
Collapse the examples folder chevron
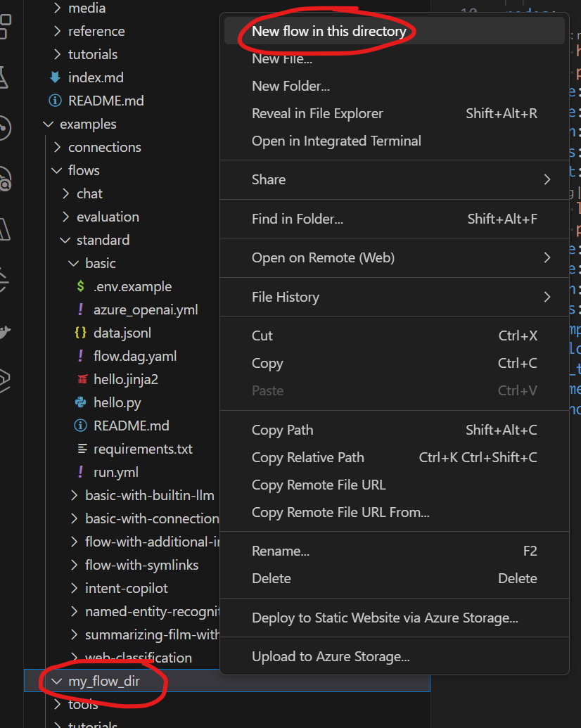point(48,124)
